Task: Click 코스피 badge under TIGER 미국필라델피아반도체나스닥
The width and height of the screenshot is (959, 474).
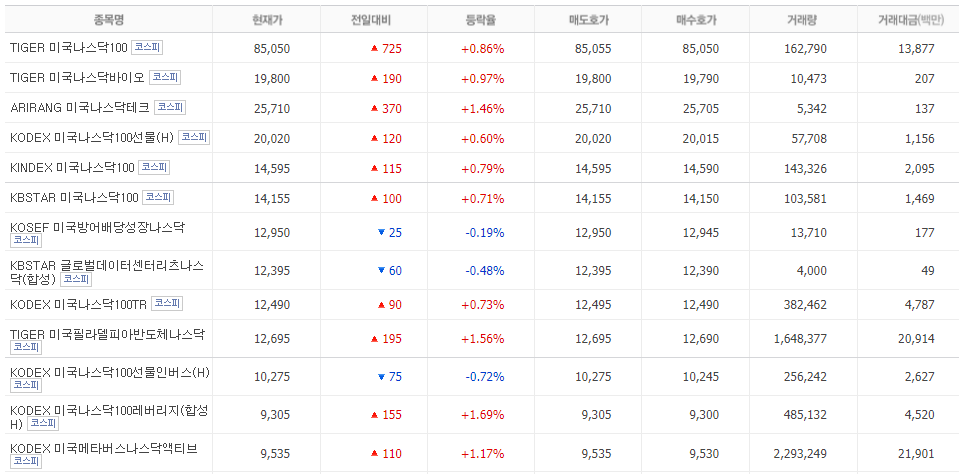Action: (x=26, y=347)
